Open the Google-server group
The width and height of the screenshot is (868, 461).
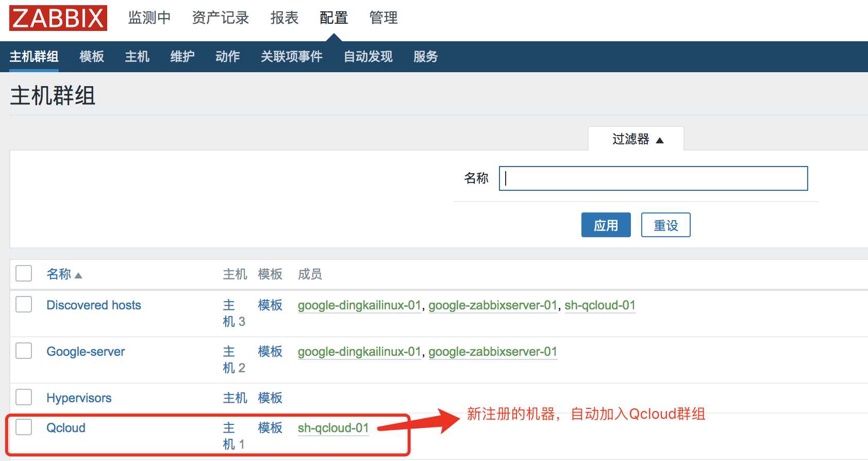[86, 352]
